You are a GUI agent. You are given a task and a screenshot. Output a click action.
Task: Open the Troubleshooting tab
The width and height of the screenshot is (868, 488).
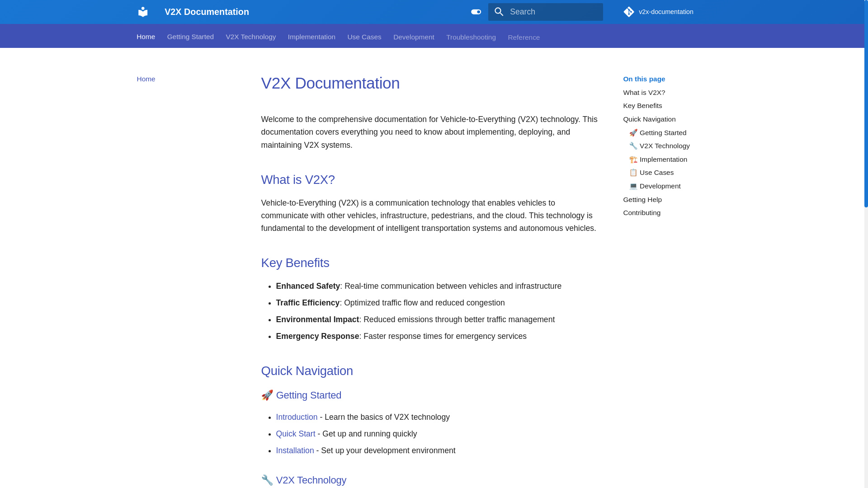point(471,37)
